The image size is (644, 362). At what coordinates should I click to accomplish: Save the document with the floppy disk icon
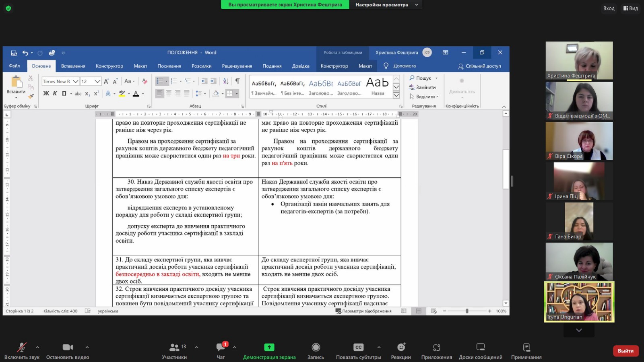tap(14, 53)
